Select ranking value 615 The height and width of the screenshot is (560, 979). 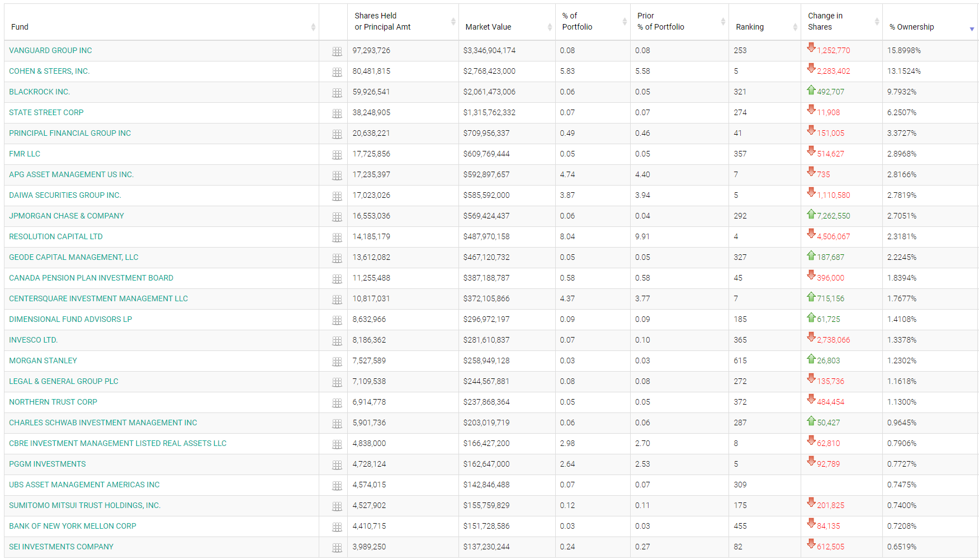(740, 360)
